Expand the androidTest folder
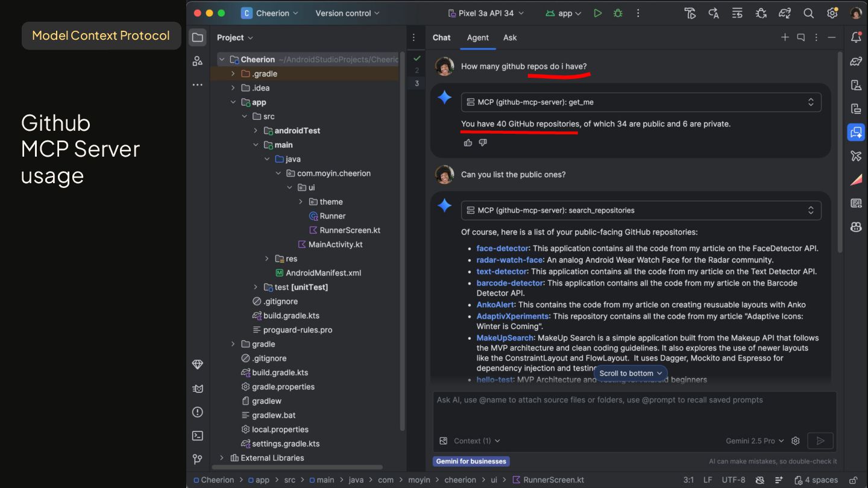 [x=256, y=131]
